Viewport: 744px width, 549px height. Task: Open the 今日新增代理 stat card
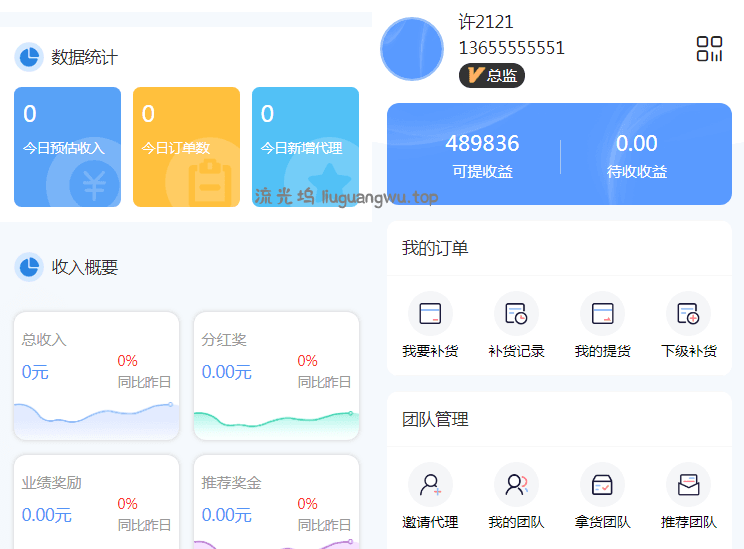coord(305,147)
